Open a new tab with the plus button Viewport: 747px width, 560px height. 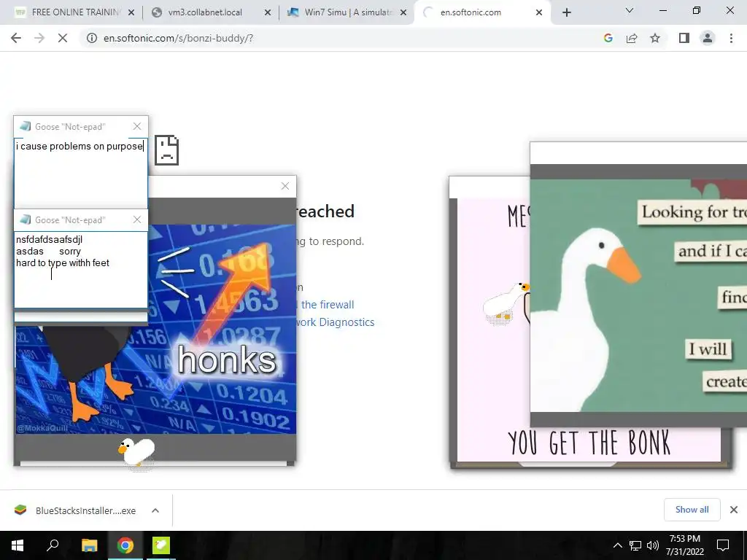pyautogui.click(x=566, y=12)
